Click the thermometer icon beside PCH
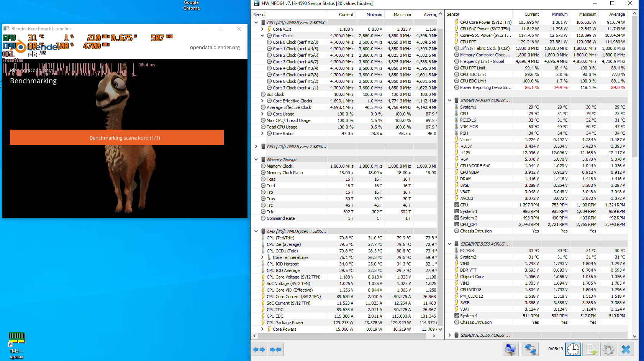Viewport: 644px width, 361px height. 457,133
